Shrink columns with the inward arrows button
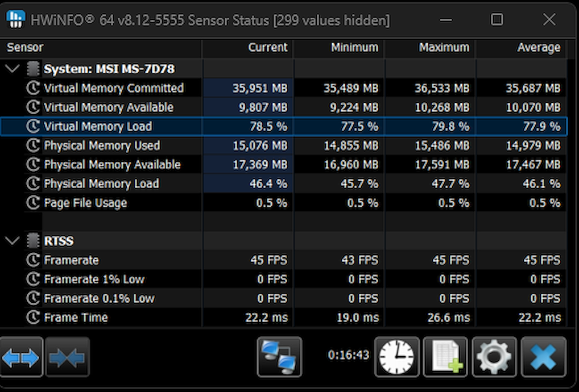 click(67, 357)
